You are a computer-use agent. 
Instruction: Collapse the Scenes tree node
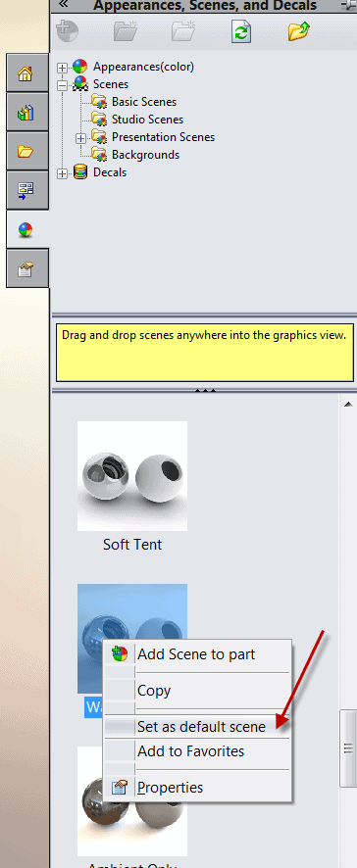tap(62, 85)
